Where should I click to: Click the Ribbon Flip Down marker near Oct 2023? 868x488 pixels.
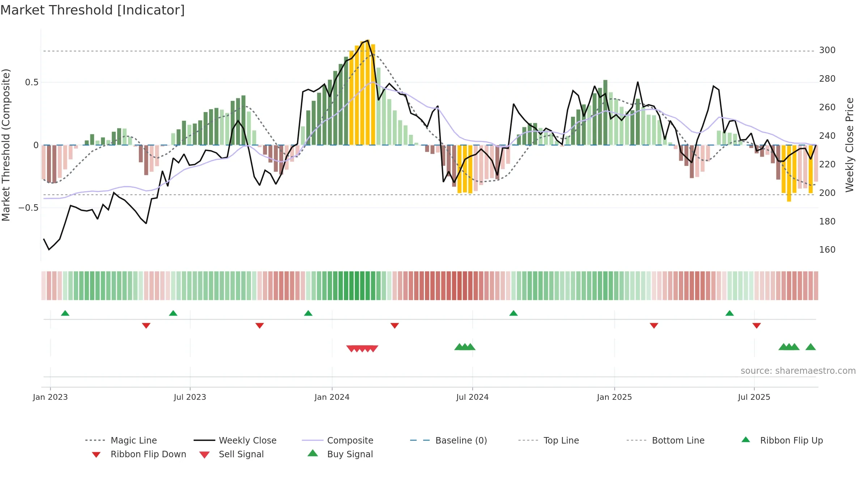260,326
